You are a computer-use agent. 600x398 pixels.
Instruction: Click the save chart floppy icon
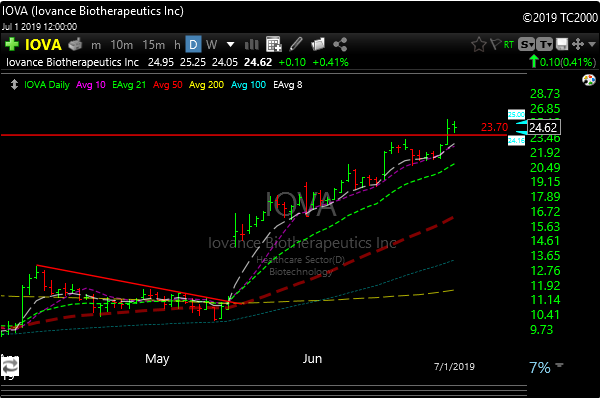click(x=562, y=44)
